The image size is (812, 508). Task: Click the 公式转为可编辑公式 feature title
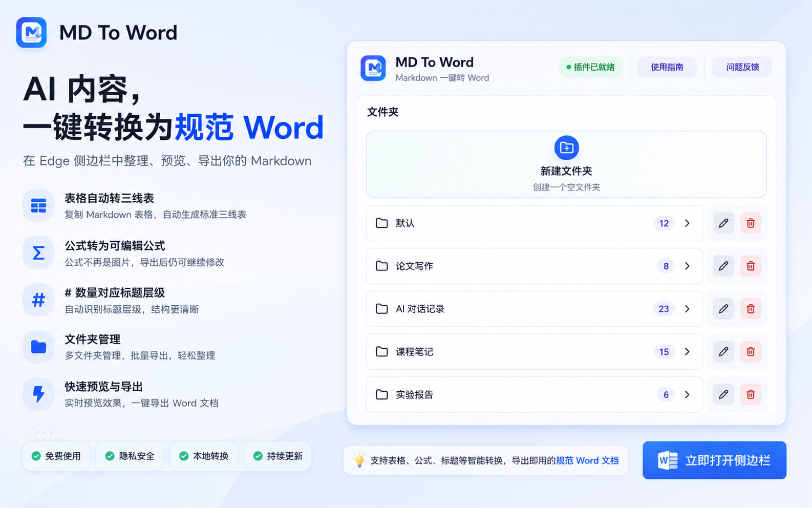pyautogui.click(x=115, y=246)
